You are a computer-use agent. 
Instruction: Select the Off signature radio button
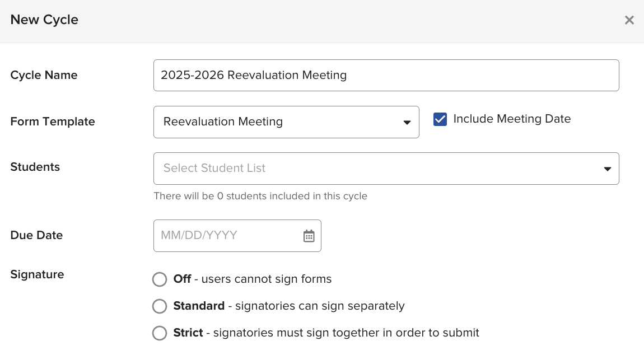(x=160, y=279)
